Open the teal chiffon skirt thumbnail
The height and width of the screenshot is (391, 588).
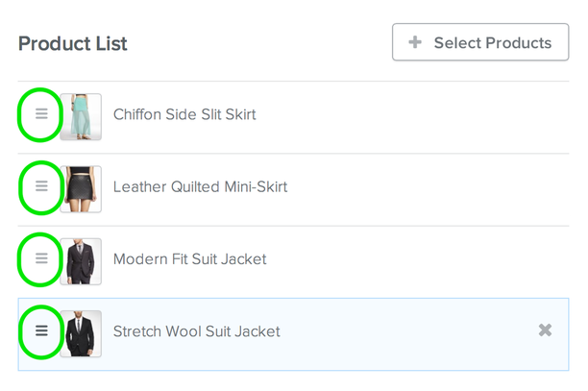[81, 116]
